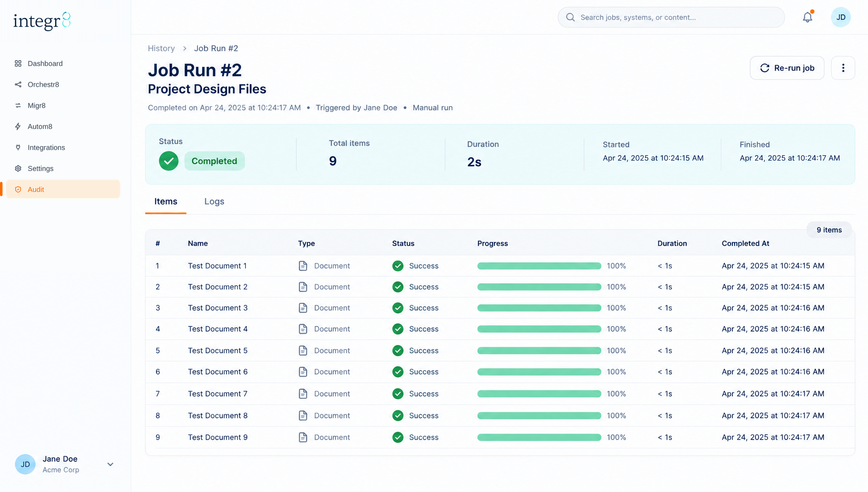Viewport: 868px width, 492px height.
Task: Select the Items tab
Action: [166, 201]
